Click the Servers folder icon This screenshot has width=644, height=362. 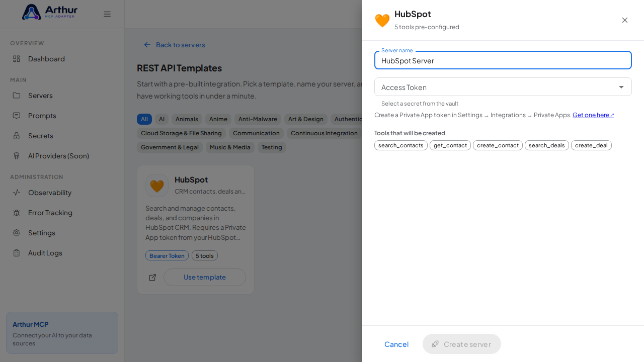pyautogui.click(x=17, y=96)
